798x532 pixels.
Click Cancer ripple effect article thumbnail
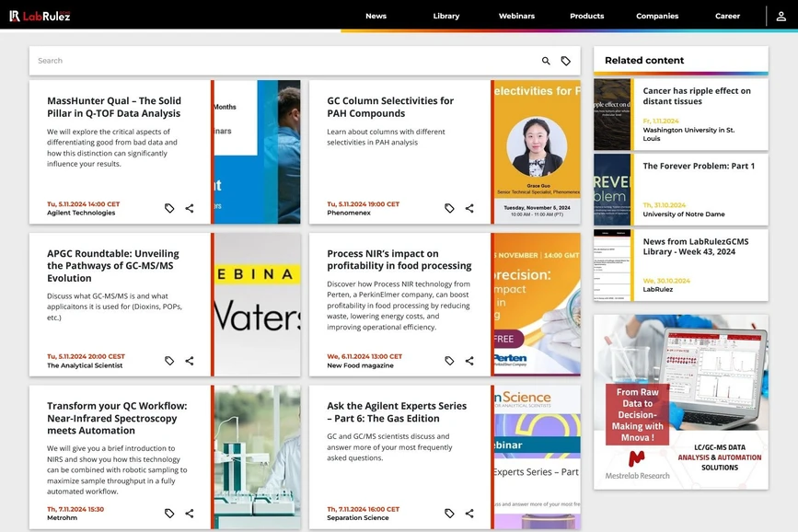[612, 114]
